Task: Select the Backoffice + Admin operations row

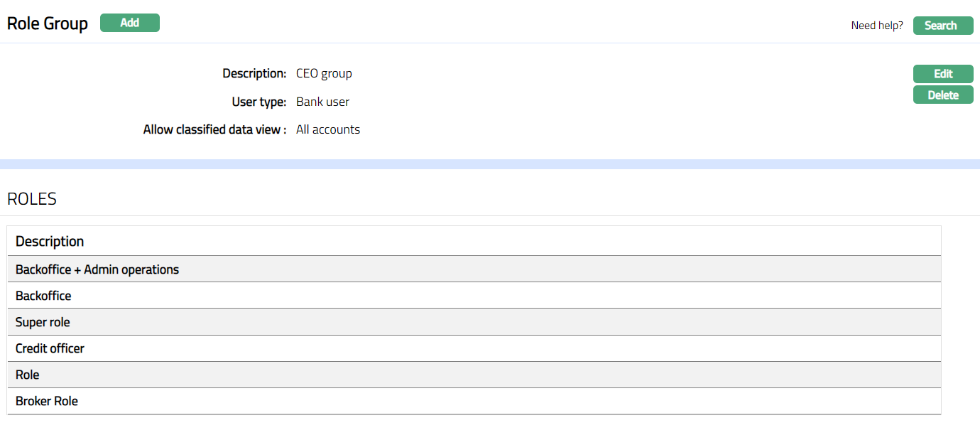Action: click(x=97, y=269)
